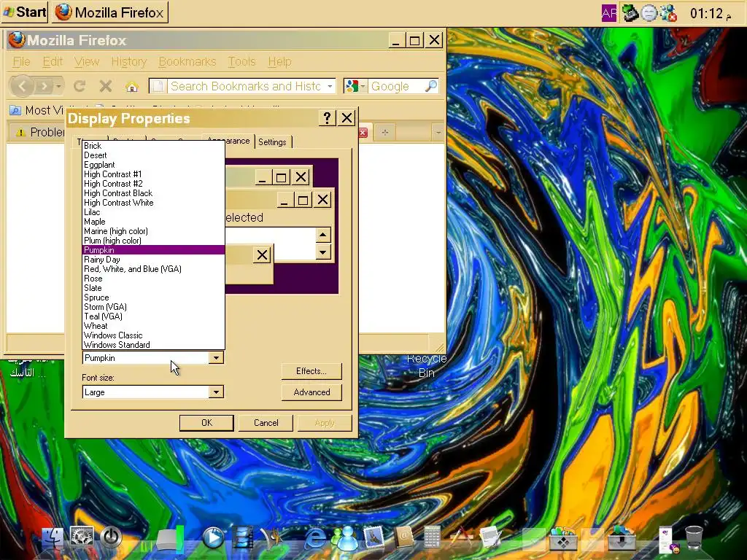
Task: Confirm with the OK button
Action: (x=206, y=423)
